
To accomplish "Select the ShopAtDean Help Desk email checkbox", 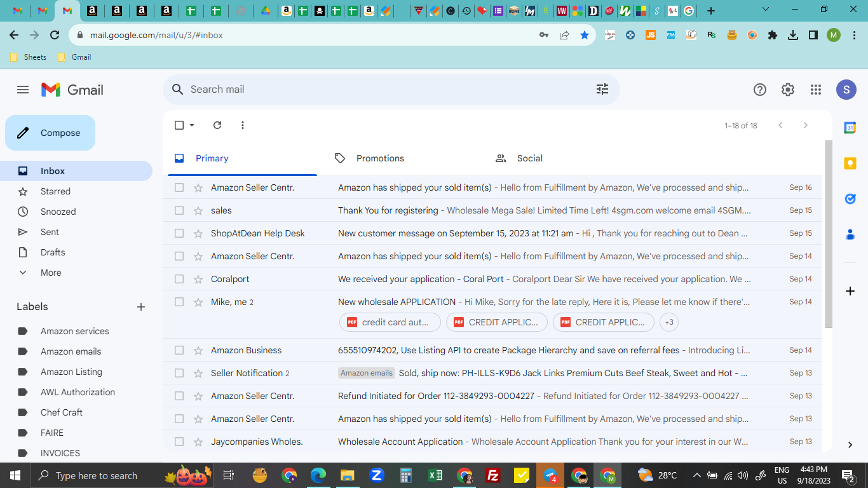I will [179, 233].
